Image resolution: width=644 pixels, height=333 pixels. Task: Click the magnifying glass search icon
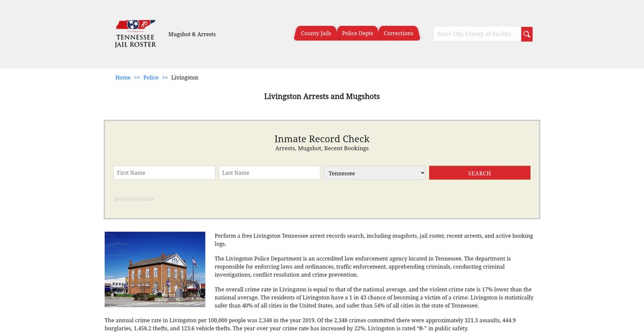pos(527,34)
